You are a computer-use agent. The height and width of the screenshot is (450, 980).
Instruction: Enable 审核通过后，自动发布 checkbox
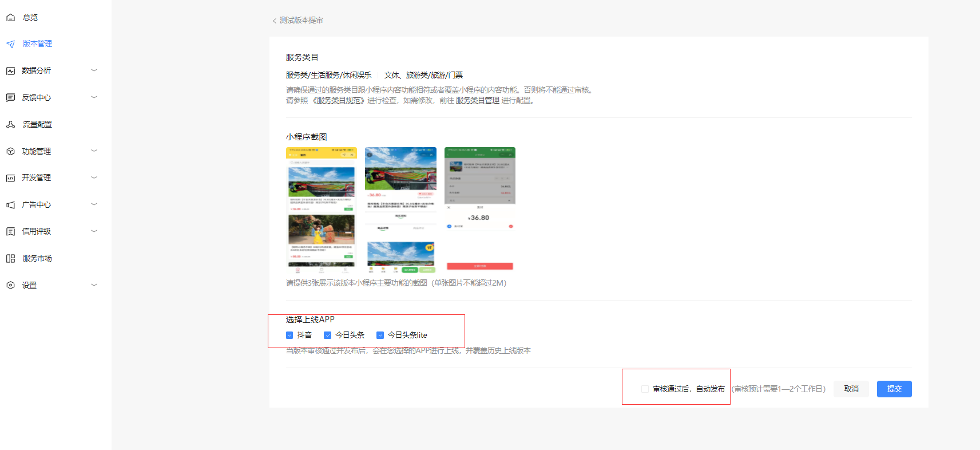pos(645,389)
